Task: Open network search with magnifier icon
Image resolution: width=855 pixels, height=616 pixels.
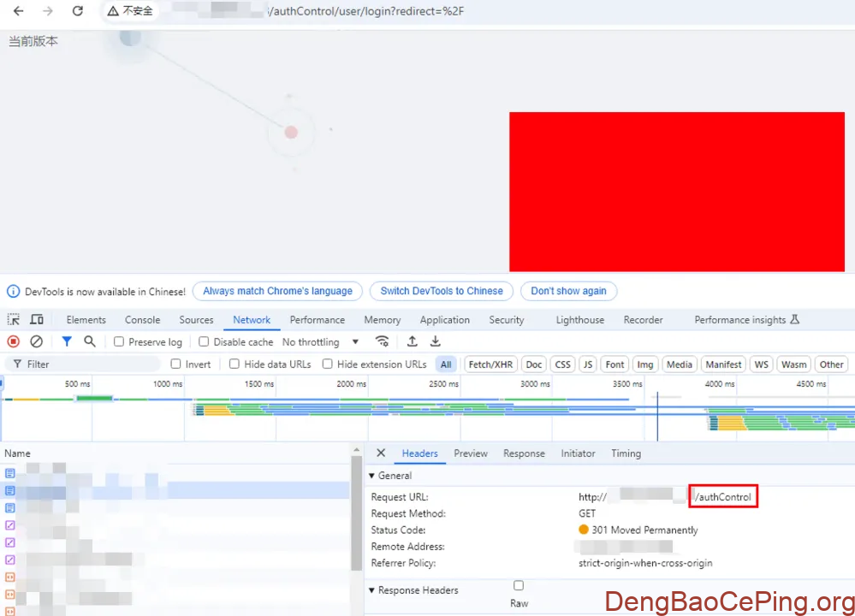Action: (90, 341)
